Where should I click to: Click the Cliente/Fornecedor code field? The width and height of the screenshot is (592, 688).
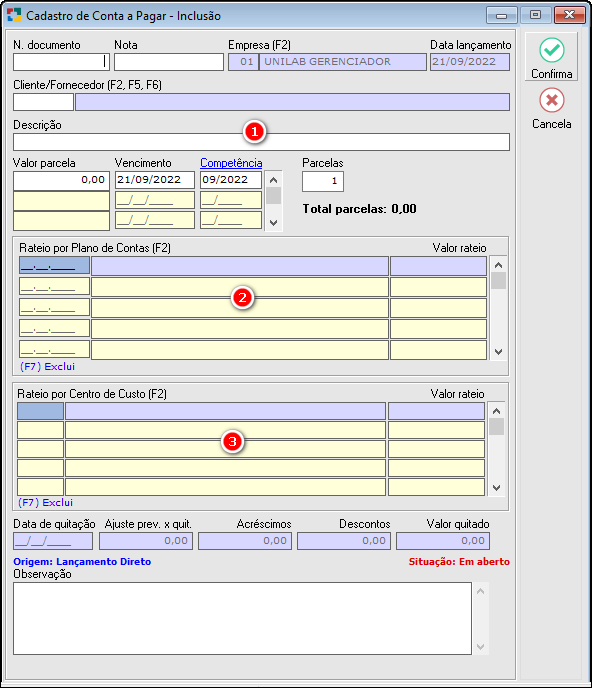tap(43, 102)
